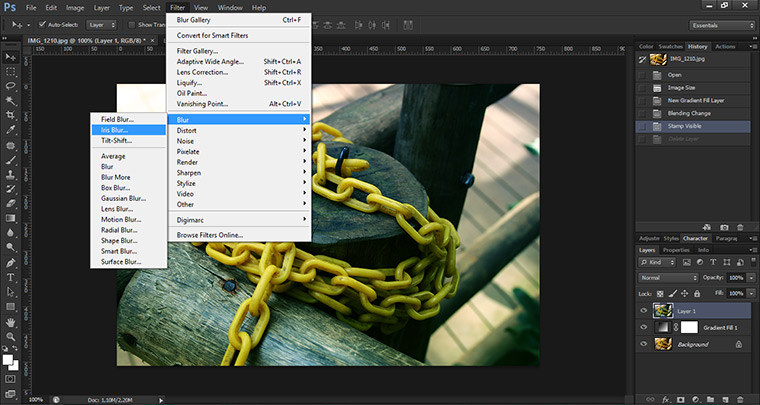Open the Normal blend mode dropdown
The height and width of the screenshot is (405, 760).
[667, 277]
